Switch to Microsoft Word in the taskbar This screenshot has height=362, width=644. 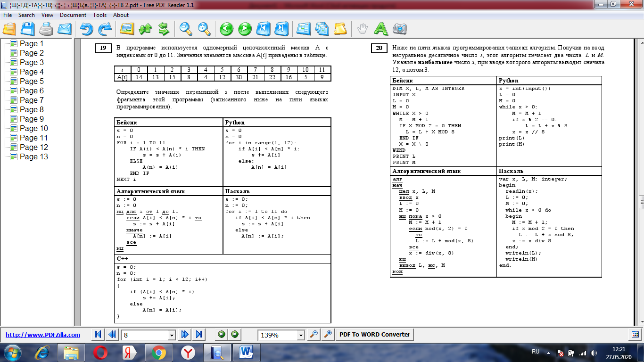pos(246,353)
